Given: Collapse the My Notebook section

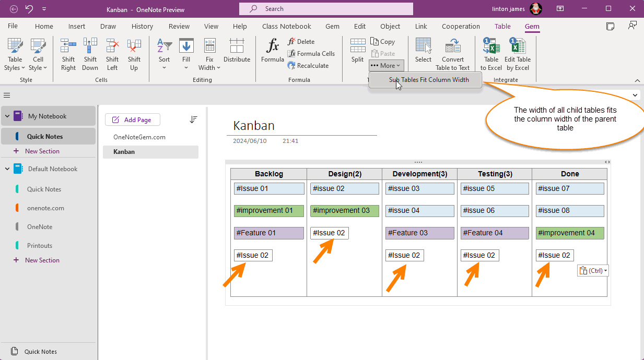Looking at the screenshot, I should click(7, 116).
